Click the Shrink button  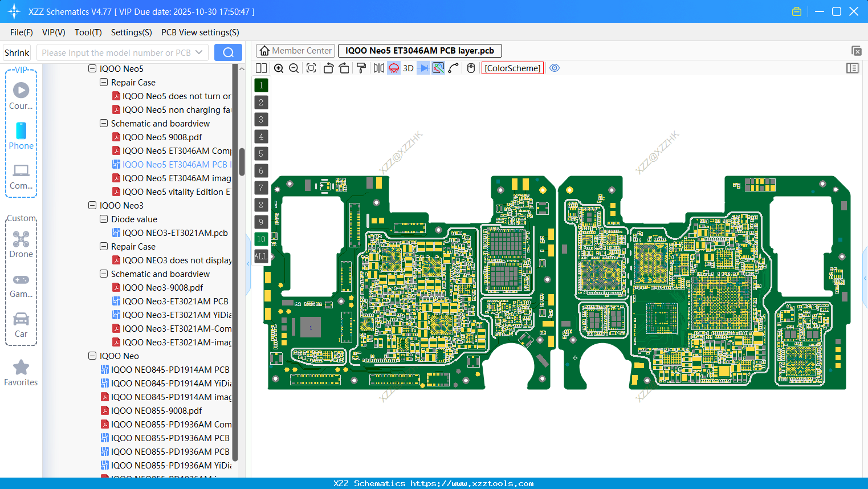click(x=17, y=53)
